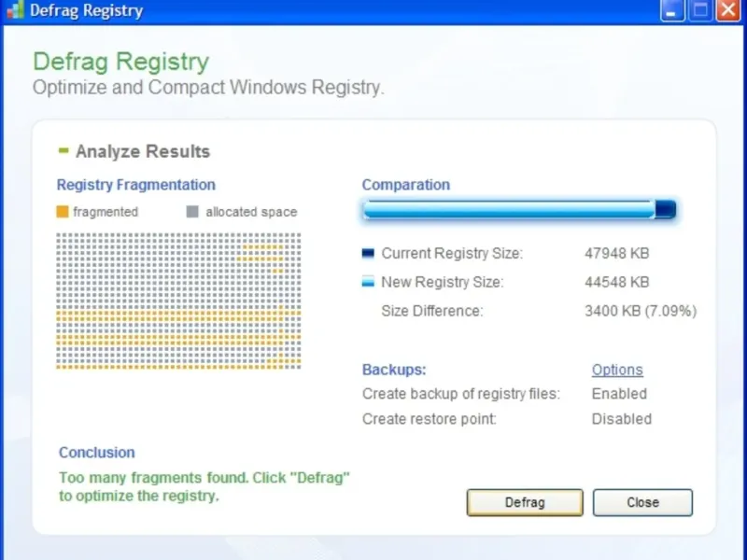Screen dimensions: 747x560
Task: Click the Defrag Registry app icon in title bar
Action: point(15,10)
